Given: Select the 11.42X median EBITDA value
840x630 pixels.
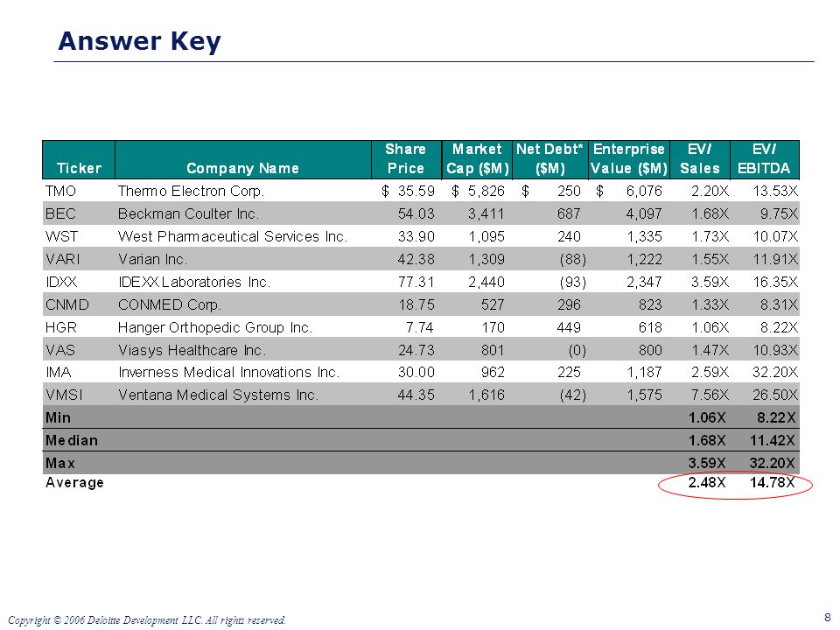Looking at the screenshot, I should [772, 440].
